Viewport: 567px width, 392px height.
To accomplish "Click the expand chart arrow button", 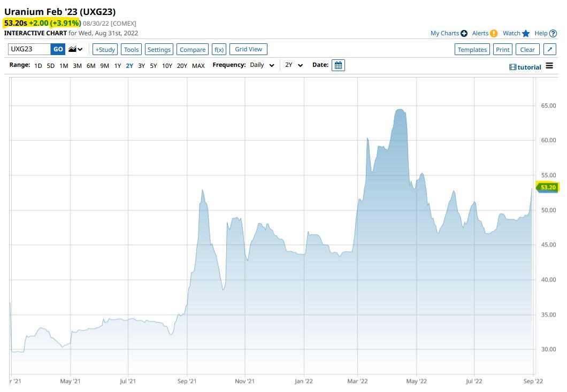I will pyautogui.click(x=550, y=49).
